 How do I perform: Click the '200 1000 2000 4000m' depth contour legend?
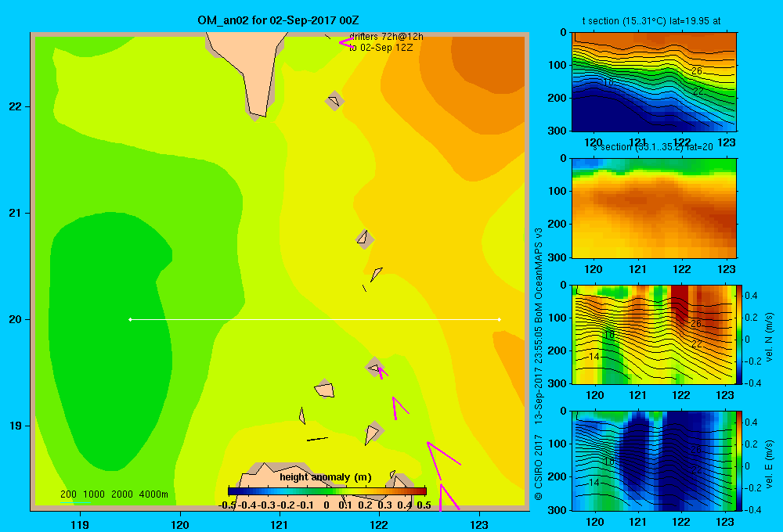114,494
